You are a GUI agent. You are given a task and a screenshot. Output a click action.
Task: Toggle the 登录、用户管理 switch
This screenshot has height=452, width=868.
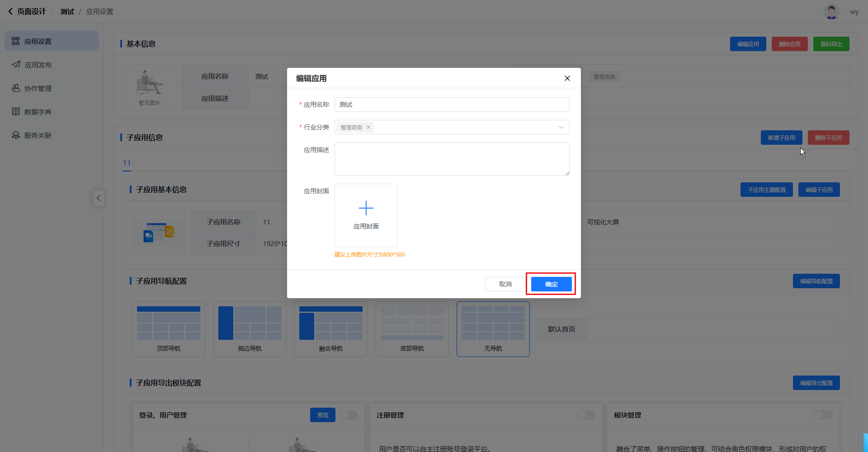click(349, 415)
